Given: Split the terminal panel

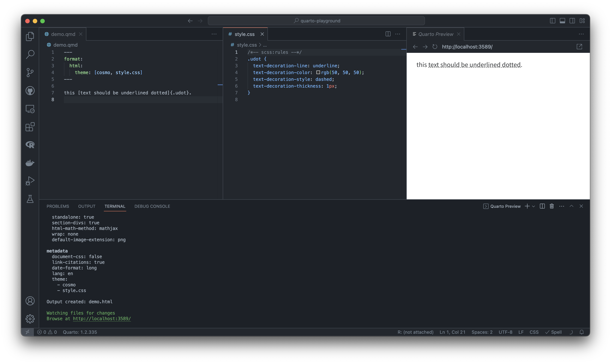Looking at the screenshot, I should [x=542, y=206].
